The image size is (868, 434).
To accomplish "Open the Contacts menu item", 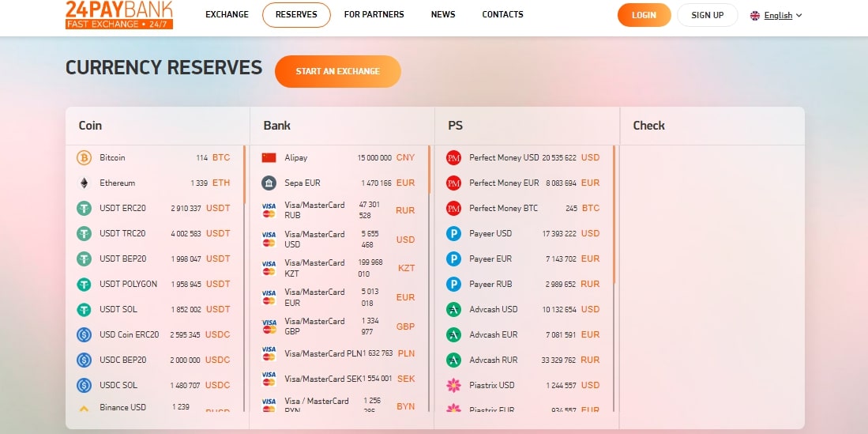I will click(x=502, y=14).
